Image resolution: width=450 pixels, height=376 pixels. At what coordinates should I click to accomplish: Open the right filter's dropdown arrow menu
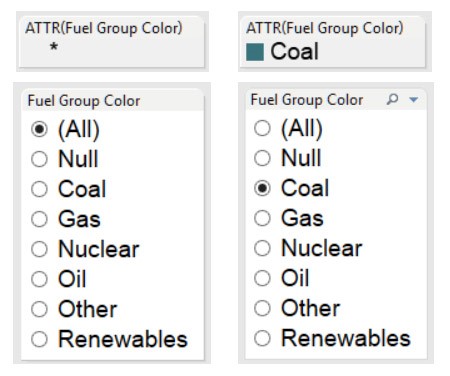[414, 99]
